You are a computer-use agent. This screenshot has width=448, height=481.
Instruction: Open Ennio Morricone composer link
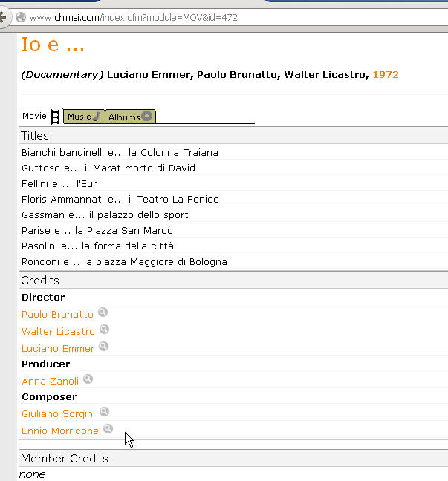click(x=60, y=431)
